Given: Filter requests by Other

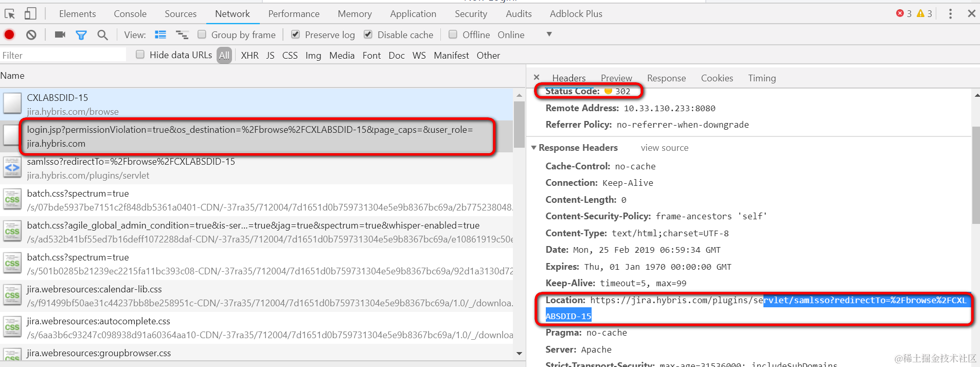Looking at the screenshot, I should 488,55.
